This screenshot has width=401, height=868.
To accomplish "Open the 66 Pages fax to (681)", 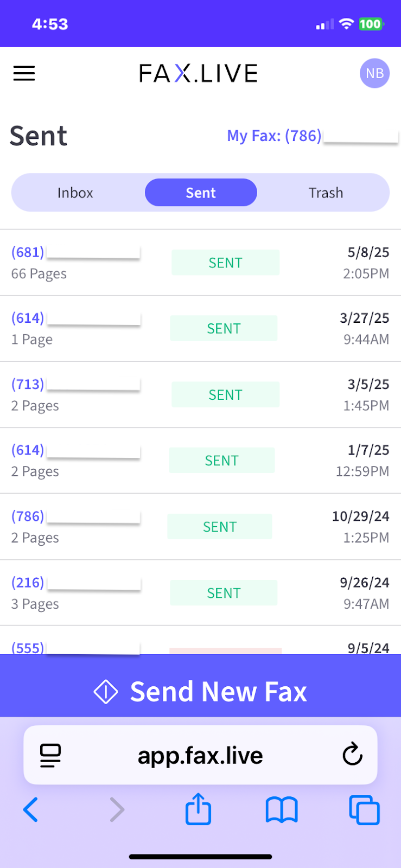I will coord(200,263).
